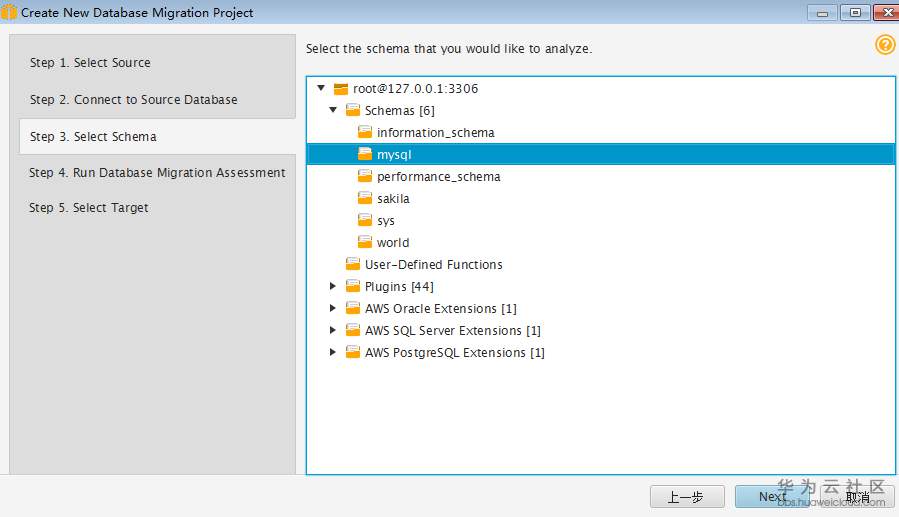The width and height of the screenshot is (899, 517).
Task: Click the world schema folder icon
Action: pyautogui.click(x=365, y=242)
